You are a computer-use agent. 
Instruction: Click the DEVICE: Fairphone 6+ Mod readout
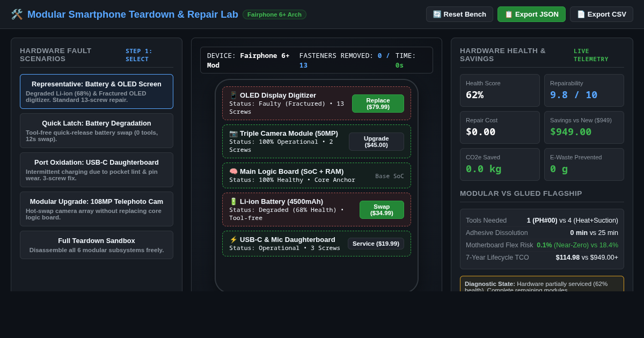coord(248,60)
